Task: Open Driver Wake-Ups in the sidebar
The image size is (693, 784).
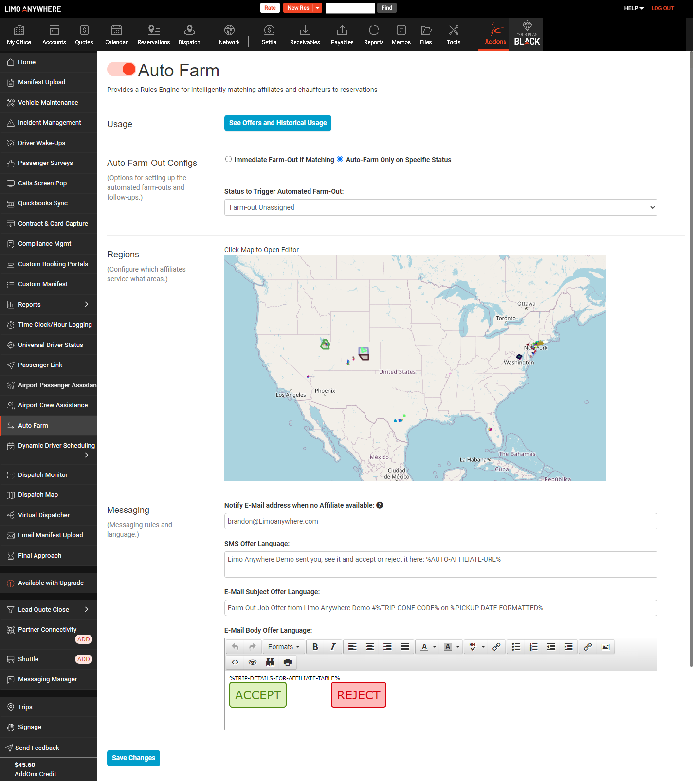Action: click(49, 143)
